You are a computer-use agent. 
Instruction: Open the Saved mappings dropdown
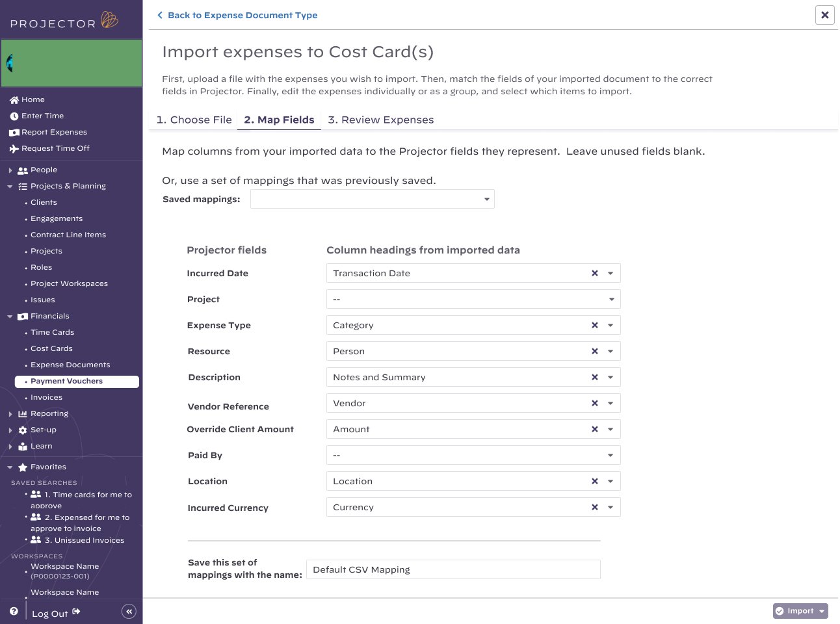486,199
